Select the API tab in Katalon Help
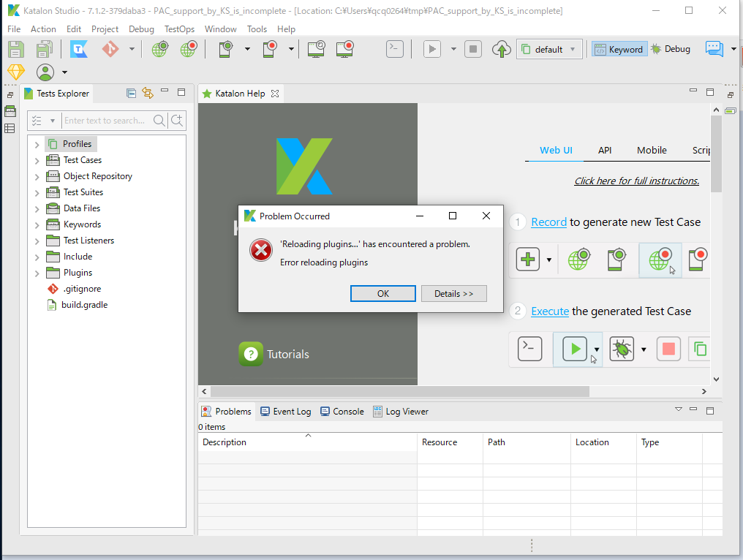 605,150
